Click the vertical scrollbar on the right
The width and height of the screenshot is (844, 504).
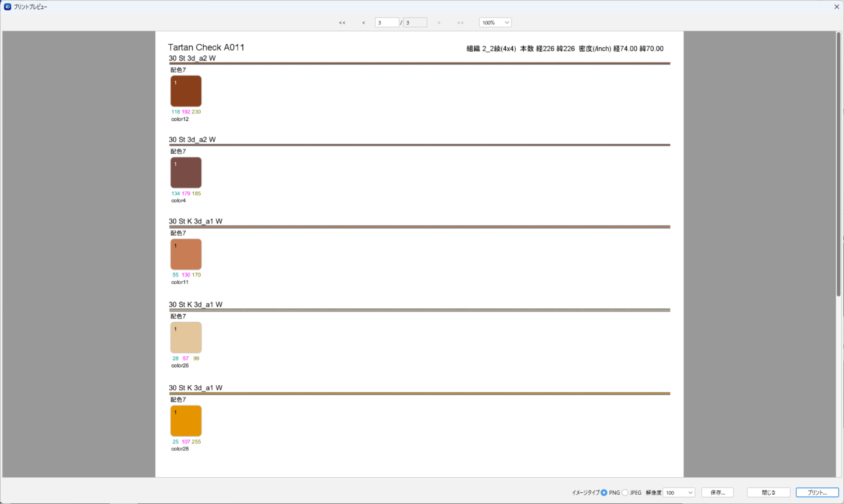coord(839,163)
